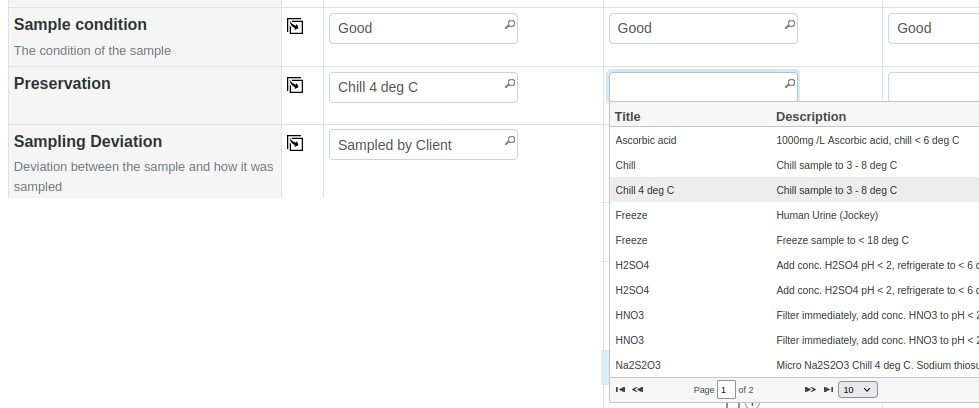
Task: Go to next page of results
Action: pyautogui.click(x=811, y=389)
